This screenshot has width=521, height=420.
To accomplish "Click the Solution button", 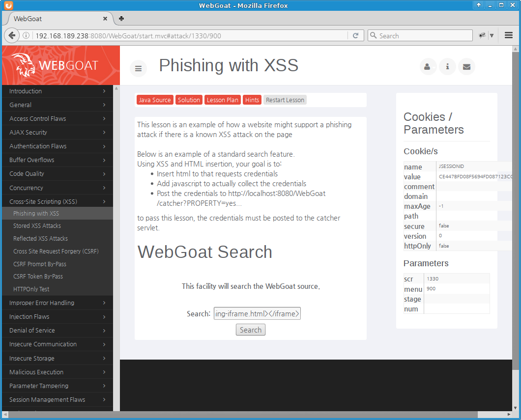I will [189, 100].
